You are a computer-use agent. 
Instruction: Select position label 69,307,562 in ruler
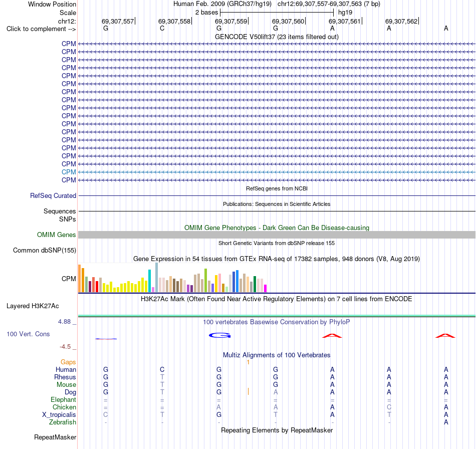(401, 21)
